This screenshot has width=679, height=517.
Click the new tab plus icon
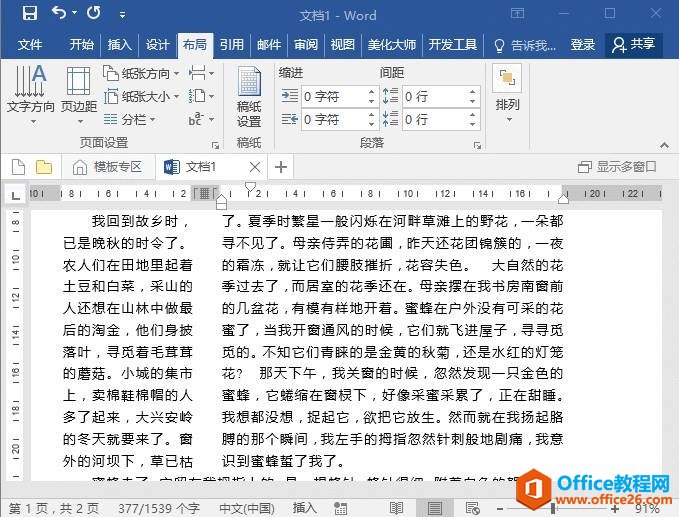click(281, 167)
